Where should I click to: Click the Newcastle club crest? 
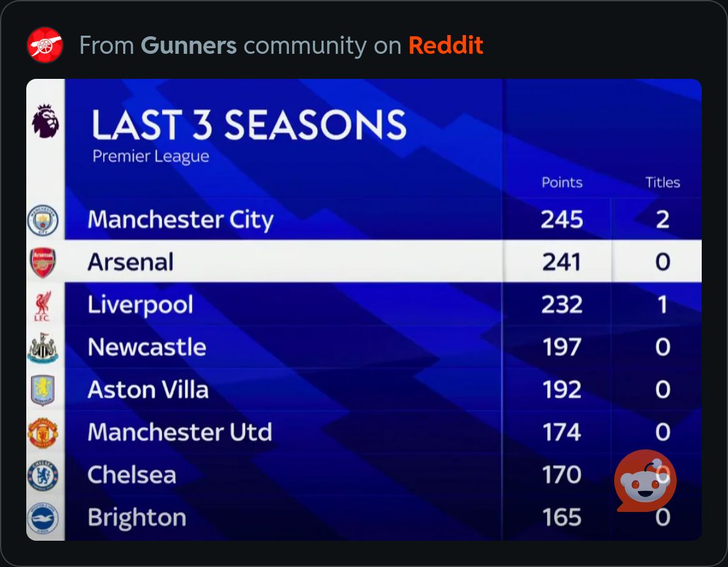pos(43,348)
